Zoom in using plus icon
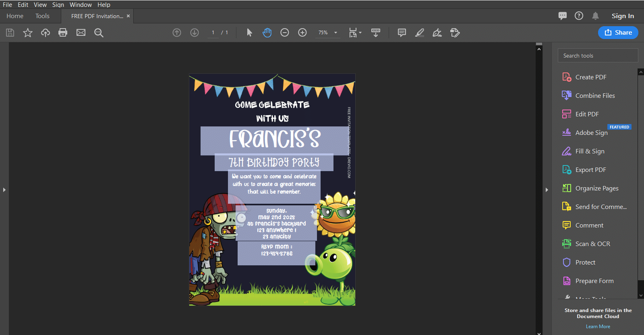This screenshot has height=335, width=644. coord(302,33)
